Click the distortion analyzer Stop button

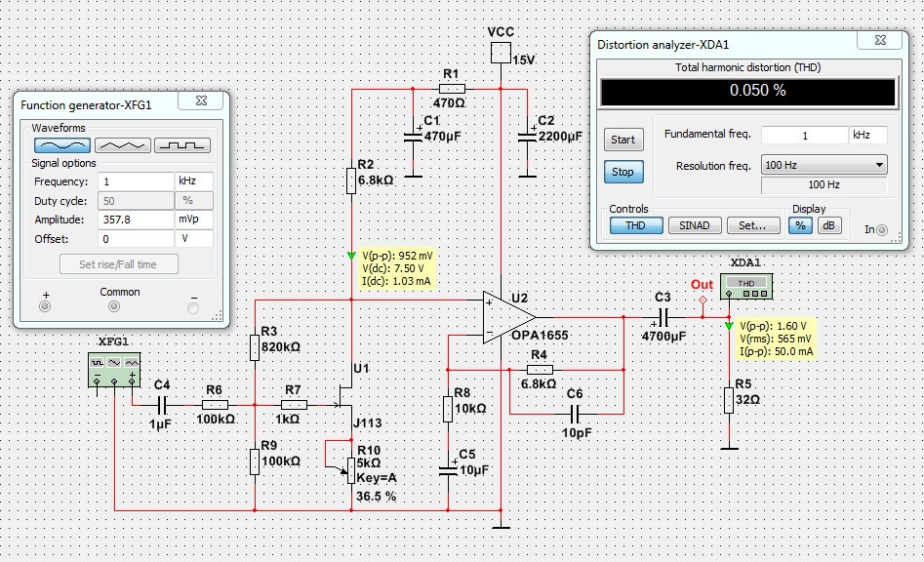click(x=623, y=172)
